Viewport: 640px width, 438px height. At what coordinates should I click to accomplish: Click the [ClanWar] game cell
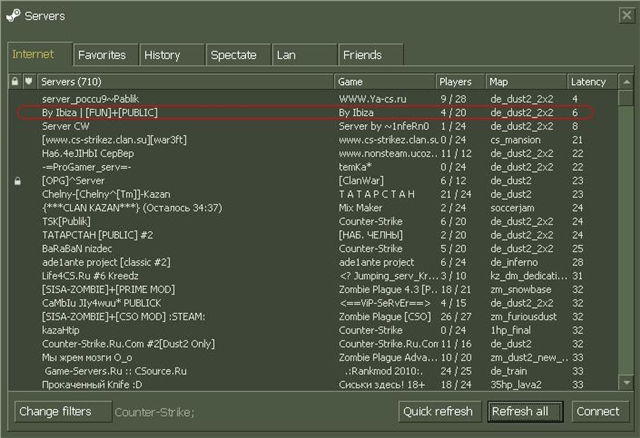(x=361, y=181)
